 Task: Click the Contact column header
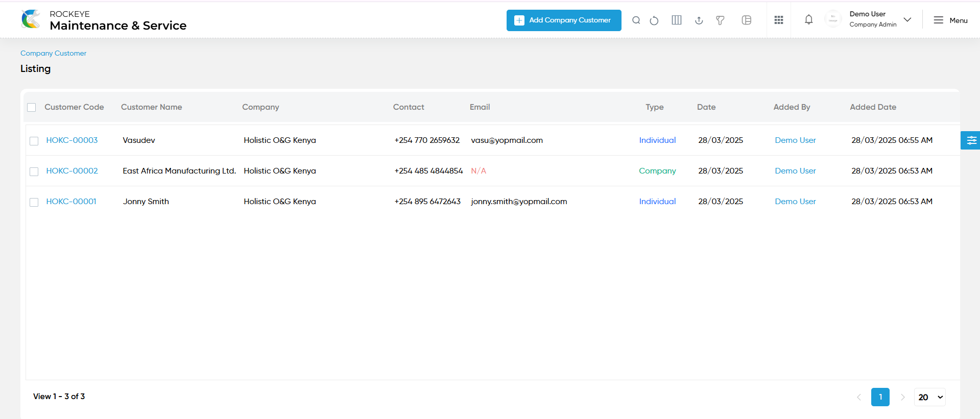click(409, 107)
